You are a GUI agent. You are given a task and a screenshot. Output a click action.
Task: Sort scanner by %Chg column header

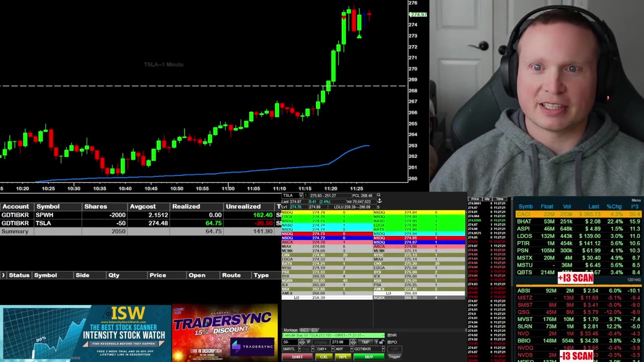pos(614,207)
